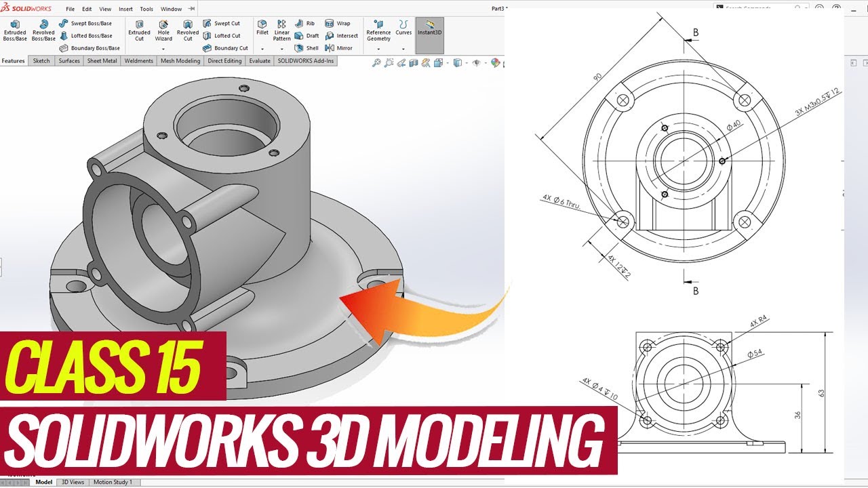Open Hide/Show Items dropdown arrow
868x488 pixels.
pyautogui.click(x=484, y=64)
